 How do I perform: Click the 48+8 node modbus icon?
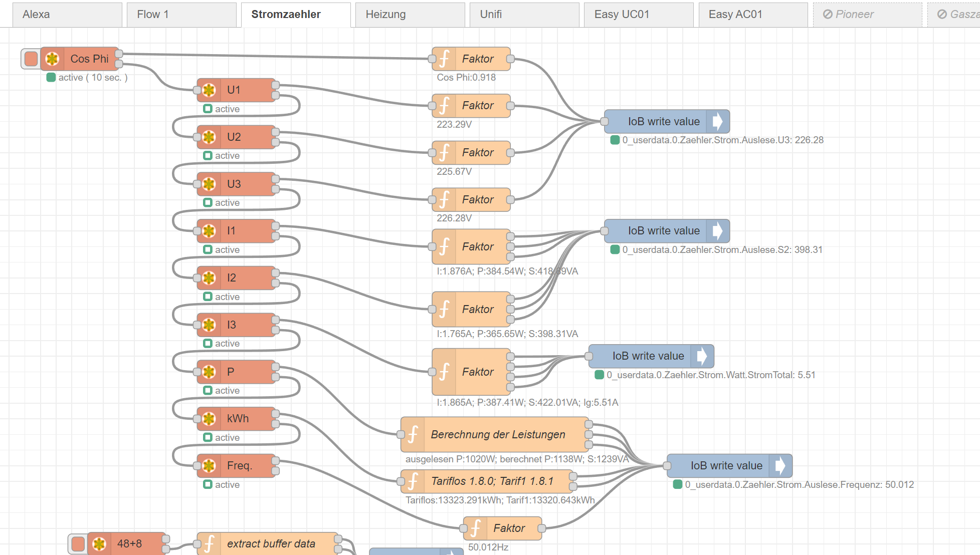coord(99,543)
